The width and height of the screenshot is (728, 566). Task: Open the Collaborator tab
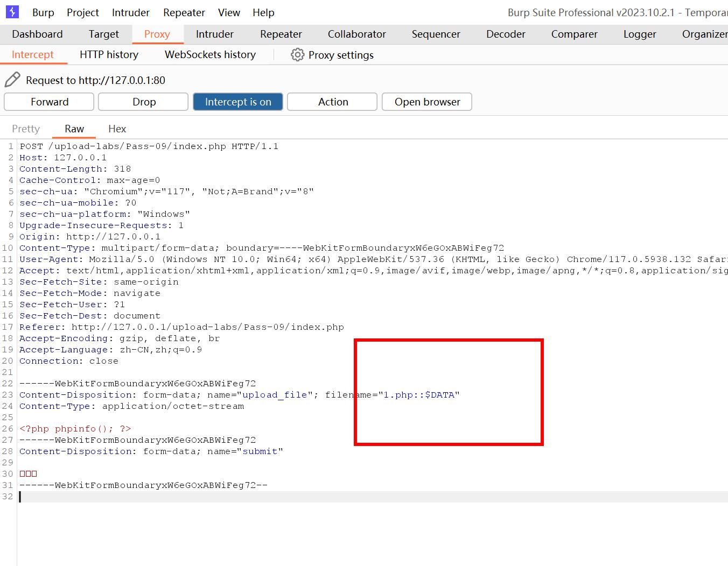pyautogui.click(x=357, y=34)
